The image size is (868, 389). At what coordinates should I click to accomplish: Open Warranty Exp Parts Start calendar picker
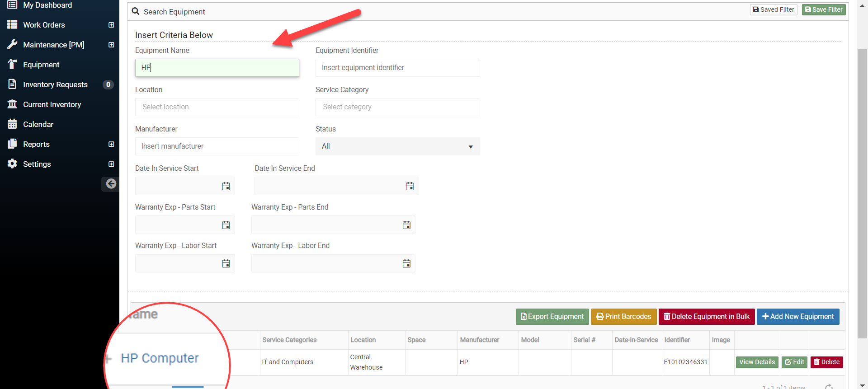point(226,225)
